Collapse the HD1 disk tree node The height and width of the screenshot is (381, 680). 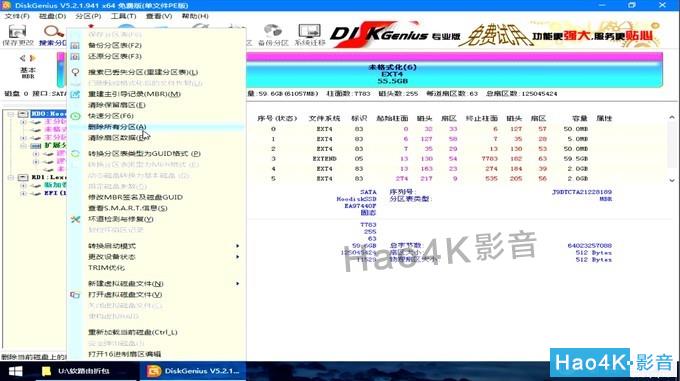pyautogui.click(x=11, y=177)
